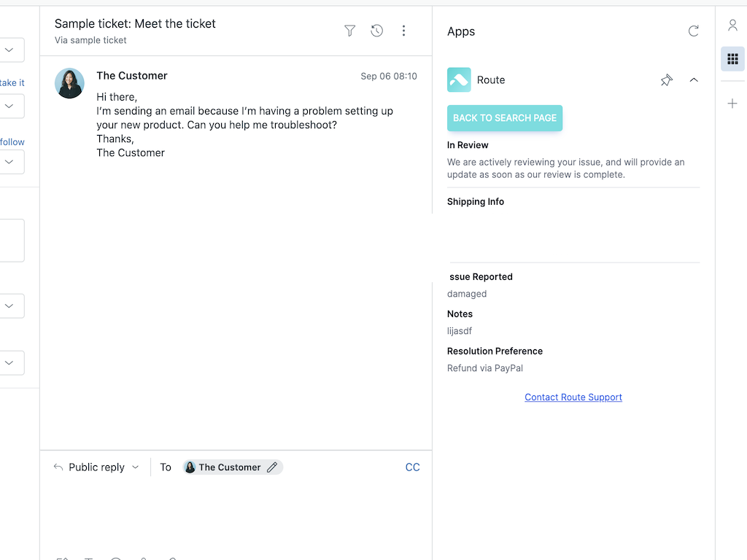Edit recipient with the pencil icon
The width and height of the screenshot is (747, 560).
pyautogui.click(x=272, y=467)
